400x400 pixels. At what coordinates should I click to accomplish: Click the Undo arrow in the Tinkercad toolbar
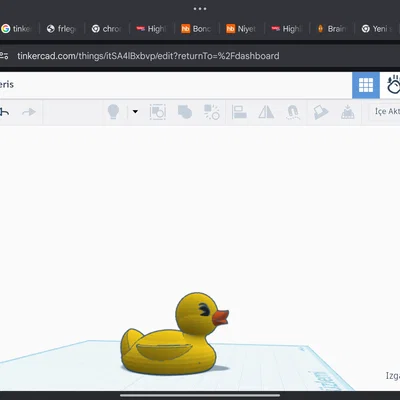click(x=4, y=112)
